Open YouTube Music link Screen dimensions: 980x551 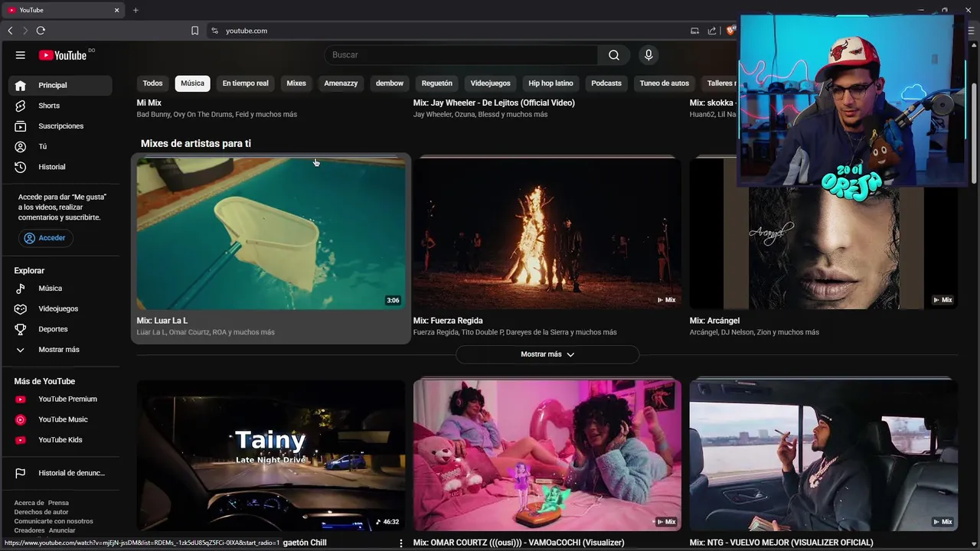click(x=60, y=419)
